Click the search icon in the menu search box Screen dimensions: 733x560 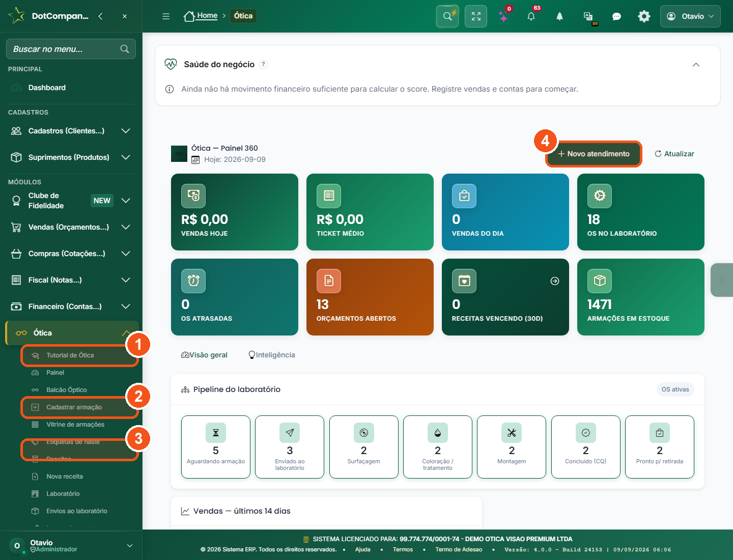[x=125, y=49]
